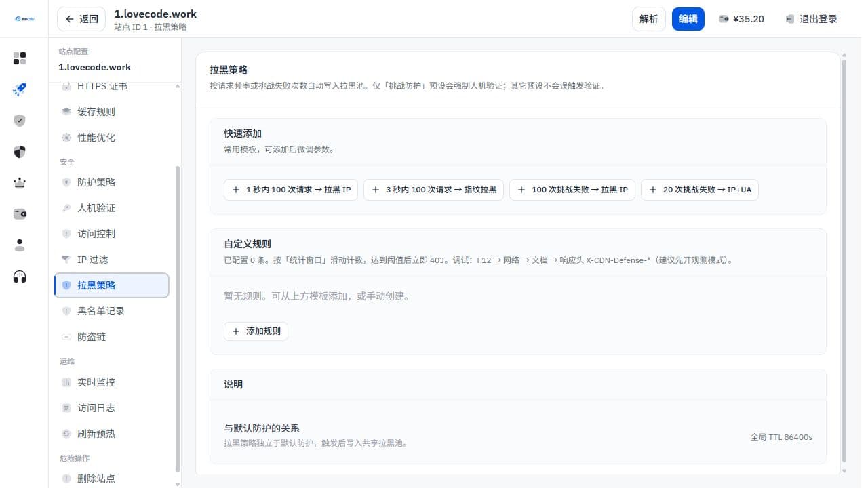Add template 20 次挑战失败 → IP+UA
868x488 pixels.
[700, 190]
